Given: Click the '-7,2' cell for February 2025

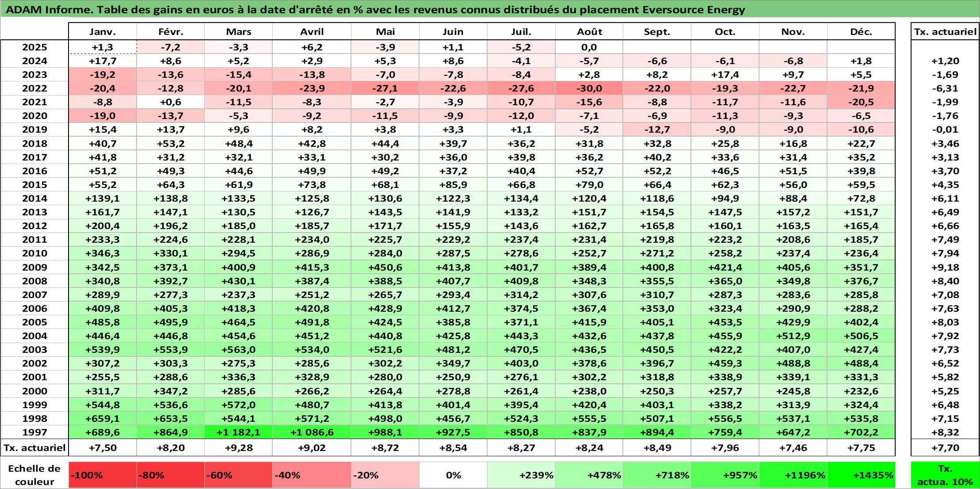Looking at the screenshot, I should tap(171, 47).
